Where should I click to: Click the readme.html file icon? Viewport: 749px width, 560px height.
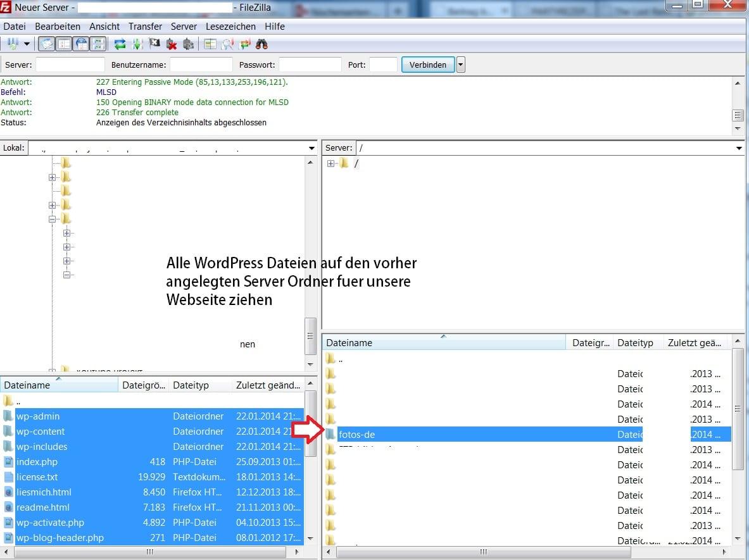coord(8,507)
